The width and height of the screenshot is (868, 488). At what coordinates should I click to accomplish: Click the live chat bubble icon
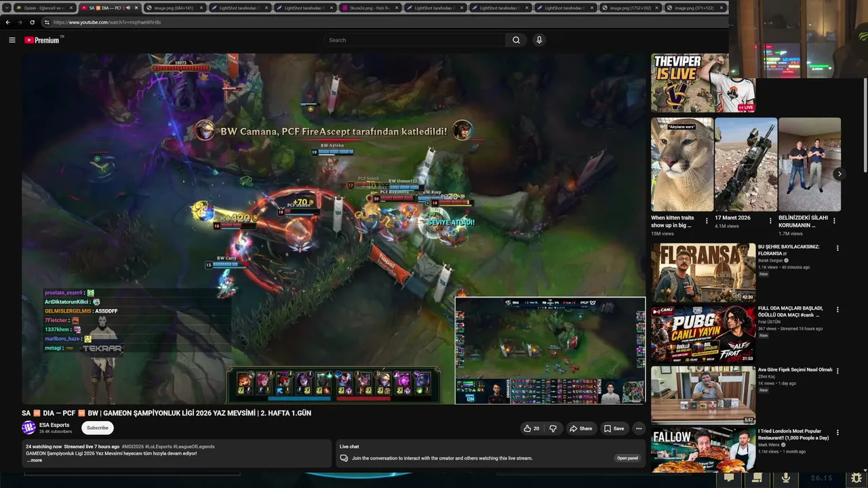pyautogui.click(x=344, y=458)
